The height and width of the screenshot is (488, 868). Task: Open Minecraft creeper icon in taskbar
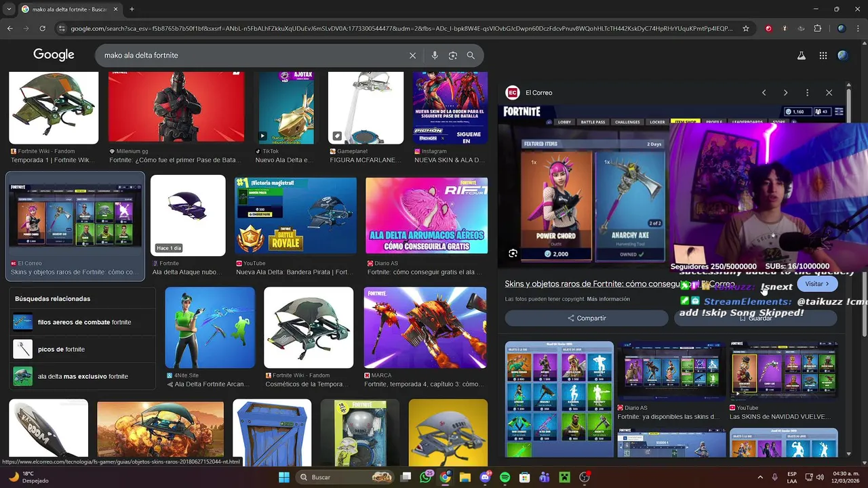tap(564, 477)
